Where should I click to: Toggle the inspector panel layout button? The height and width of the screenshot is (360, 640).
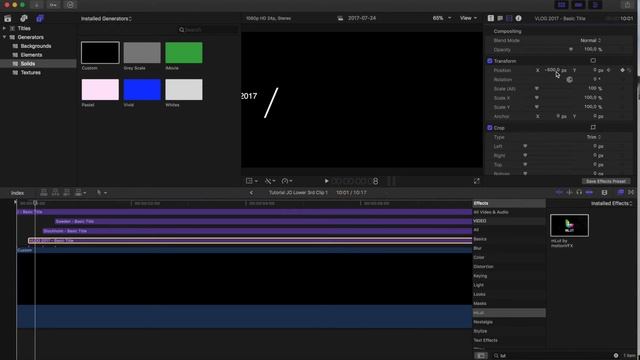click(x=595, y=5)
